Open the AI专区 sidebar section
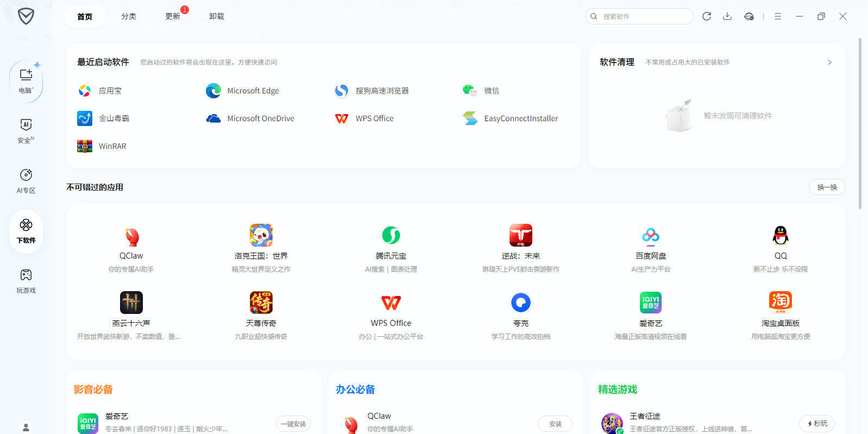Image resolution: width=868 pixels, height=434 pixels. tap(26, 181)
